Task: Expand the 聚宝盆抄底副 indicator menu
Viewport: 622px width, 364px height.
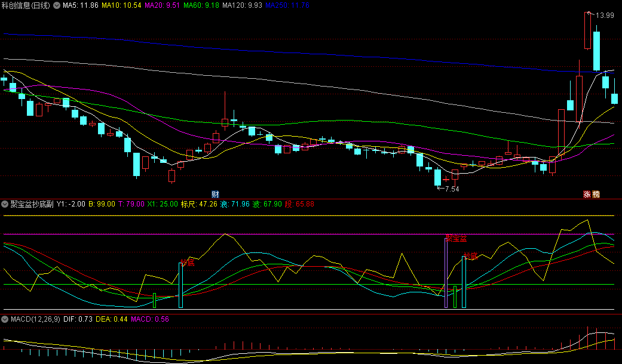Action: point(5,205)
